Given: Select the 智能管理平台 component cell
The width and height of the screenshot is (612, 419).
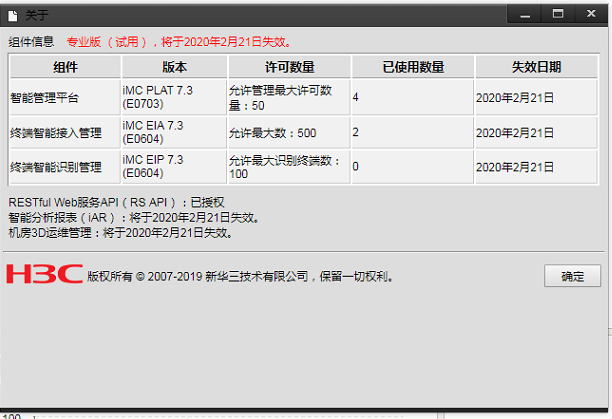Looking at the screenshot, I should coord(65,97).
